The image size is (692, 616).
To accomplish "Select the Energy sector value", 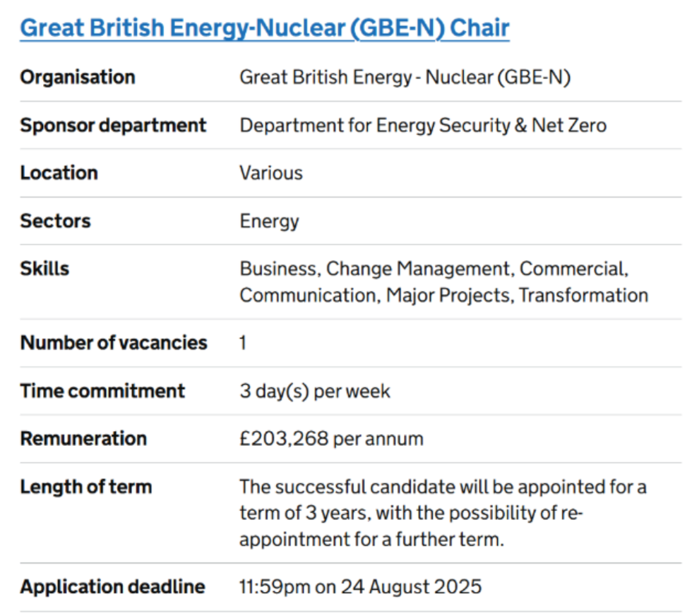I will (269, 221).
